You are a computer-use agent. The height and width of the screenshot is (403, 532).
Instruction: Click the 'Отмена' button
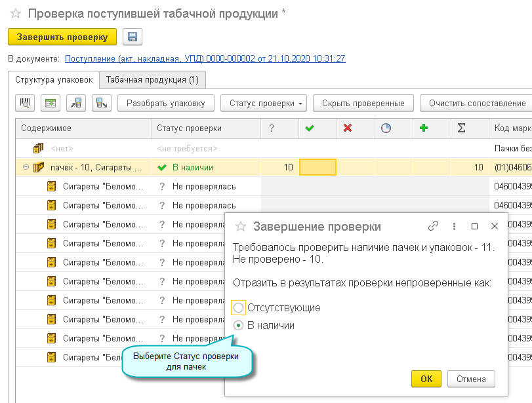tap(471, 379)
